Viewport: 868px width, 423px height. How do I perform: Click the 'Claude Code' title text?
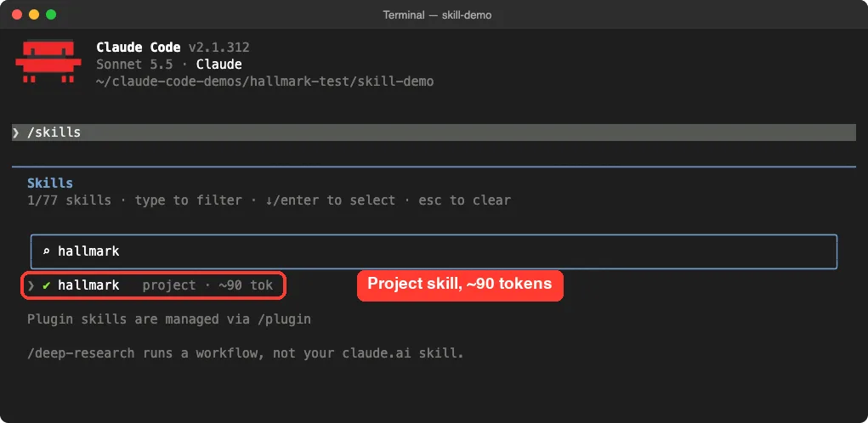tap(139, 47)
